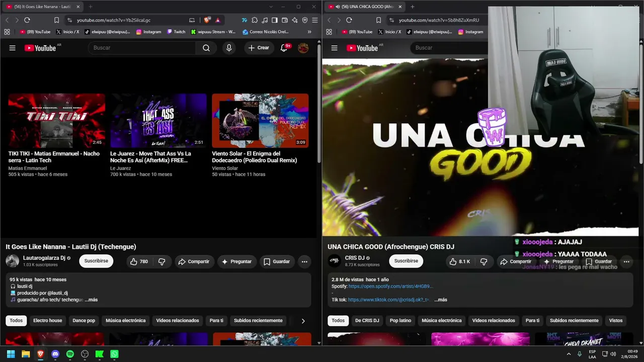
Task: Select the 'Vistos' filter chip
Action: pyautogui.click(x=616, y=321)
